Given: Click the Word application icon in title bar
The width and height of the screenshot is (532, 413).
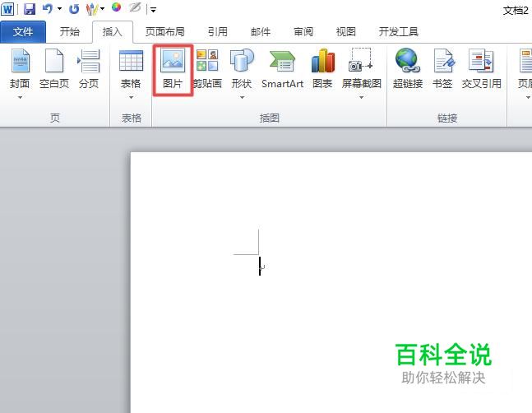Looking at the screenshot, I should pos(7,9).
